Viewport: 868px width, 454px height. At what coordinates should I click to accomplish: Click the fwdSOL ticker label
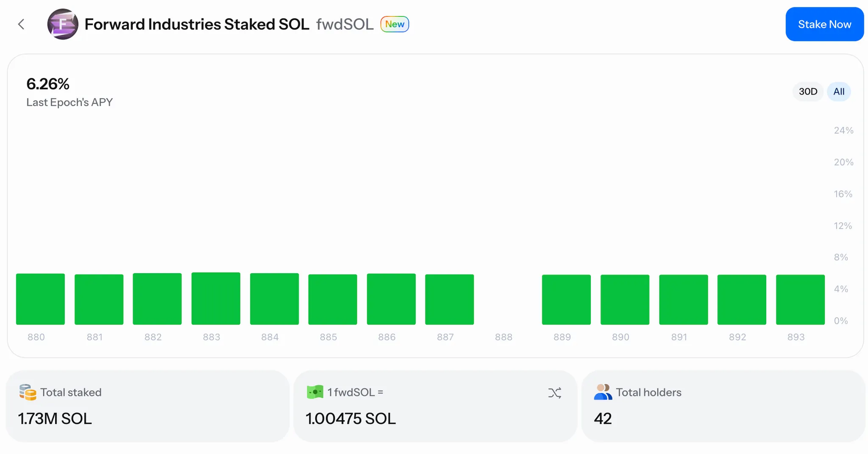point(345,24)
